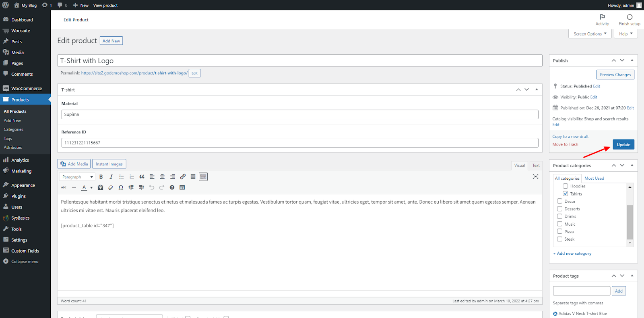Click the Instant Images button
The image size is (644, 318).
click(109, 164)
